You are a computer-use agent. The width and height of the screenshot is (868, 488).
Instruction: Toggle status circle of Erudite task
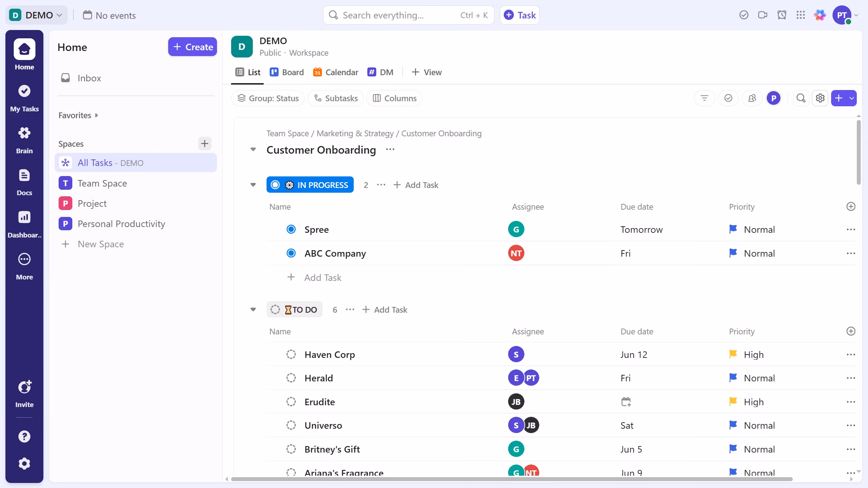click(291, 402)
